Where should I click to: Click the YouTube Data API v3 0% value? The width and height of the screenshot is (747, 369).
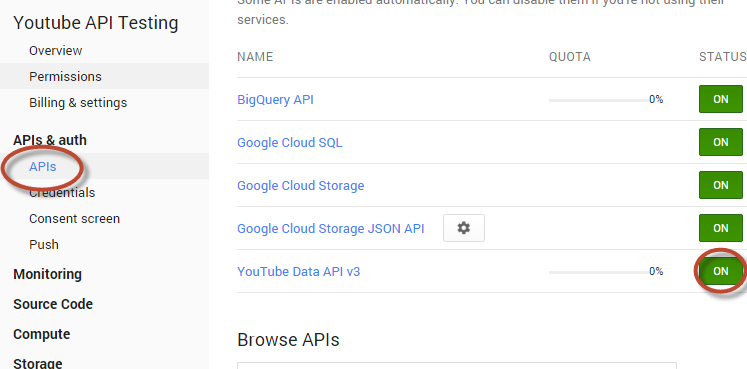tap(656, 271)
